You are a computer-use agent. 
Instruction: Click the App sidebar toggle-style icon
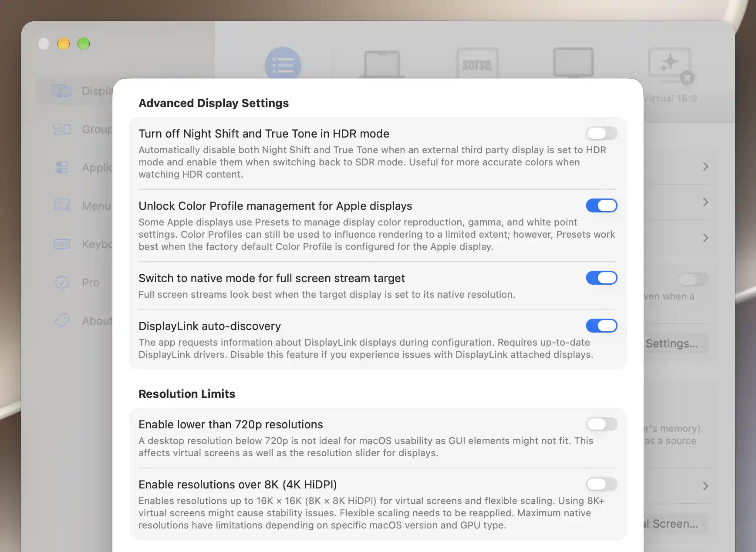(x=61, y=168)
